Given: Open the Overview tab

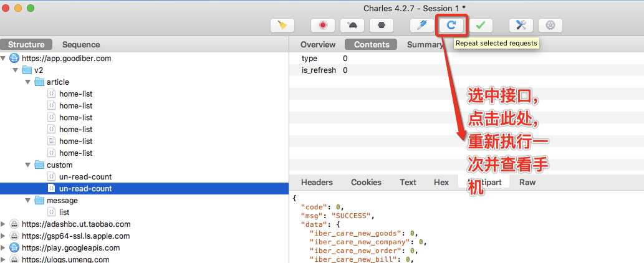Looking at the screenshot, I should tap(318, 44).
